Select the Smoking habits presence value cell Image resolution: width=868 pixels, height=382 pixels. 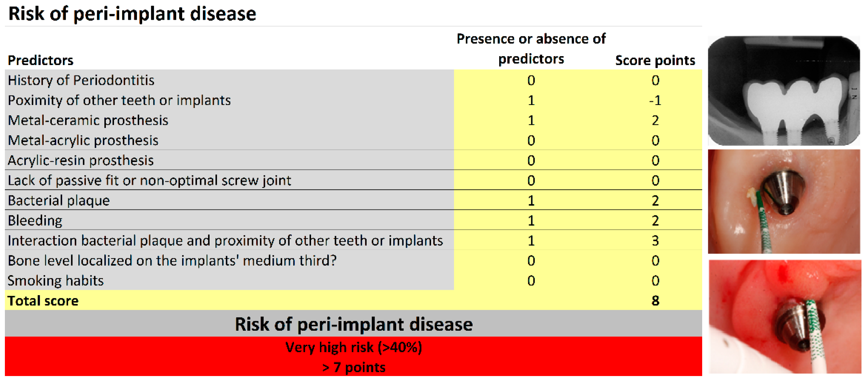(x=531, y=281)
